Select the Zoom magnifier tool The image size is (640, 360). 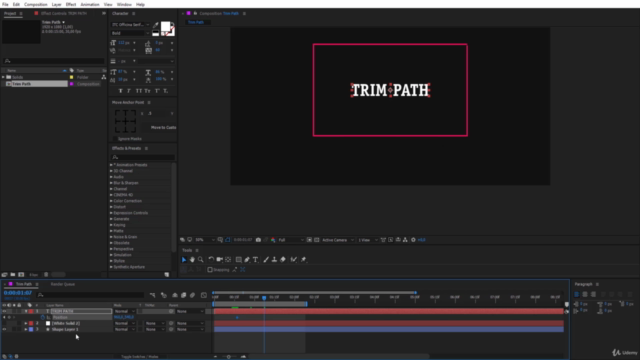(200, 260)
